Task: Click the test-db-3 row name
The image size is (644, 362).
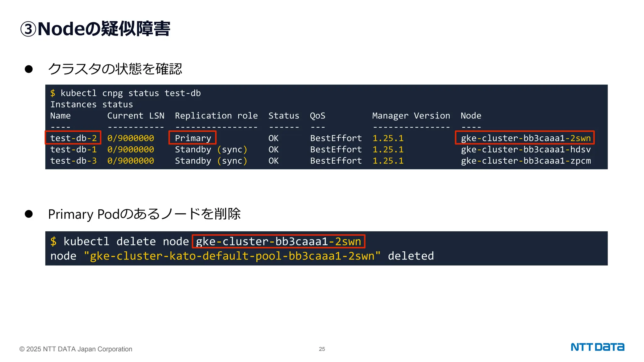Action: click(x=73, y=161)
